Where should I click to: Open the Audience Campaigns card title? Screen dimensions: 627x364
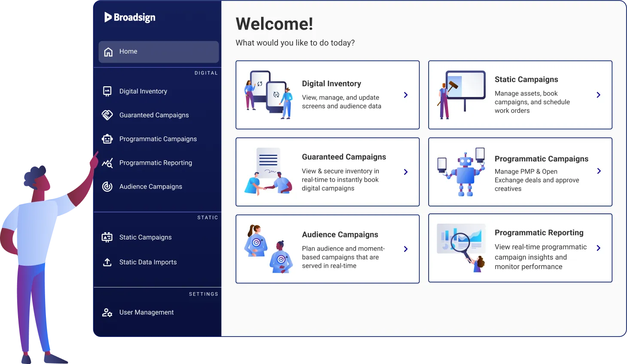coord(340,235)
